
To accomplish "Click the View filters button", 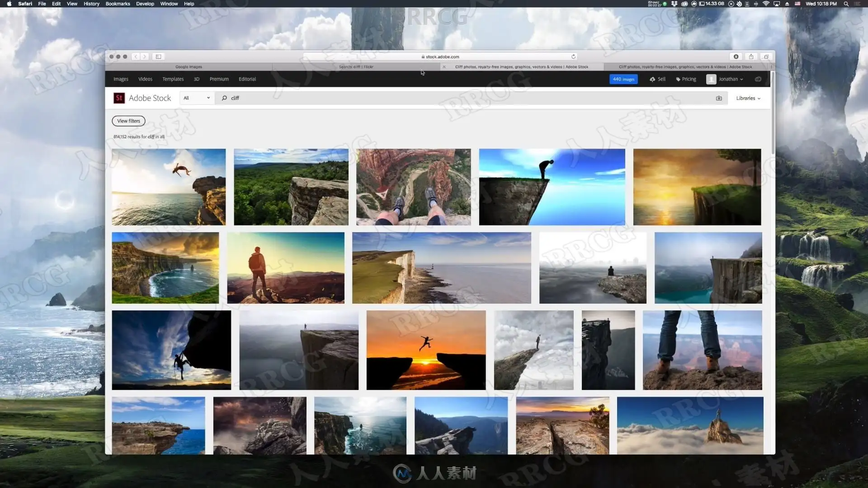I will (x=128, y=121).
